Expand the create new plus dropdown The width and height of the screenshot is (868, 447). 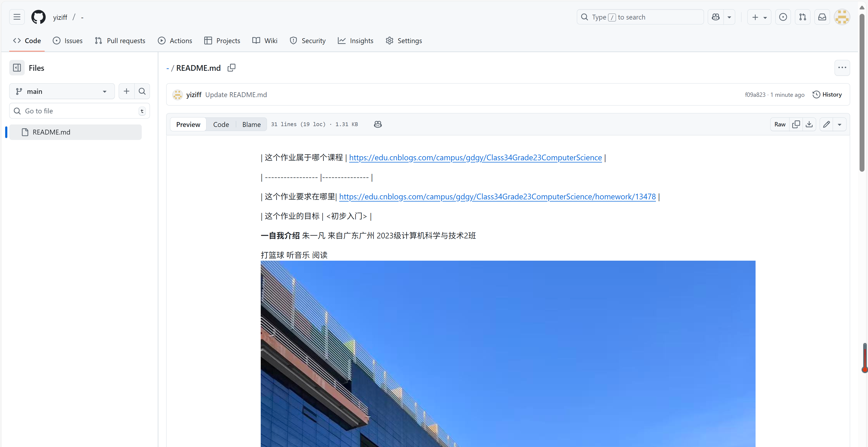coord(759,17)
